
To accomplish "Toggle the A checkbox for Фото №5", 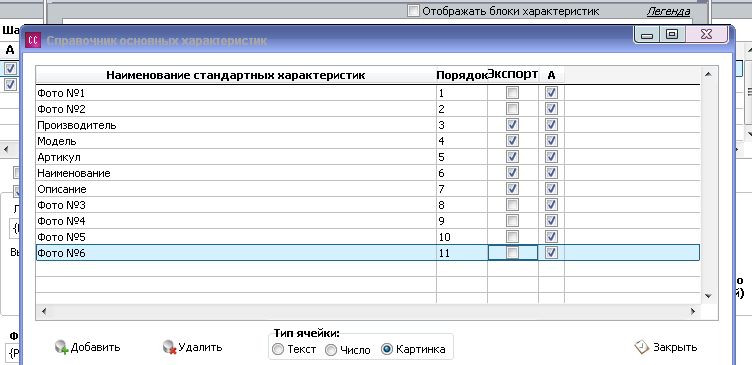I will tap(551, 236).
